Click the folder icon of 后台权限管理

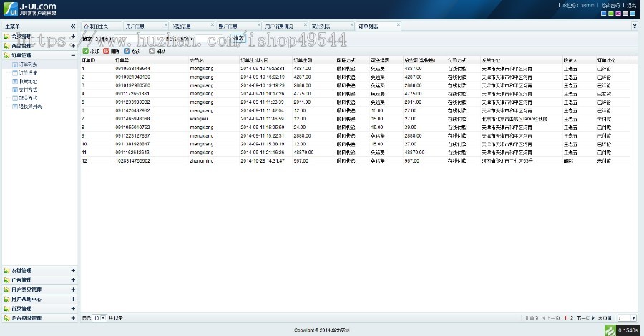coord(6,318)
